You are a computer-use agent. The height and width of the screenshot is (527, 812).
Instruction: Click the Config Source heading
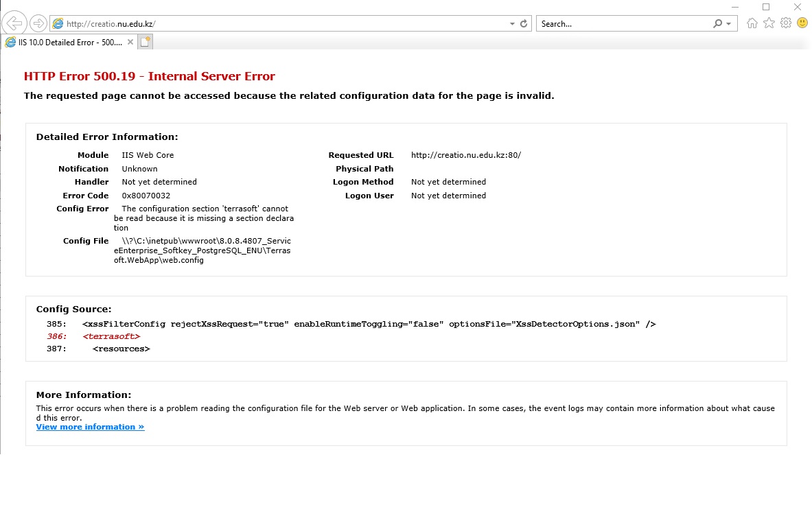click(73, 309)
